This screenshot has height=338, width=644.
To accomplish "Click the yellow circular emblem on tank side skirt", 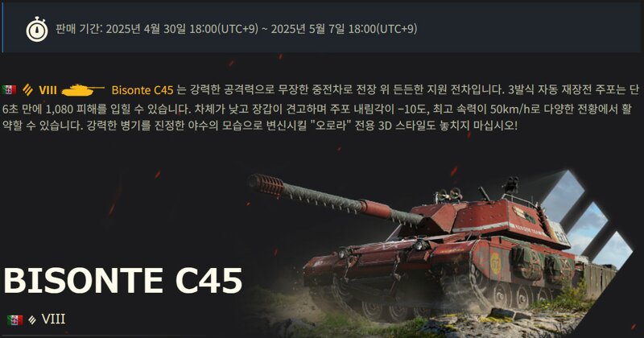I will 496,262.
